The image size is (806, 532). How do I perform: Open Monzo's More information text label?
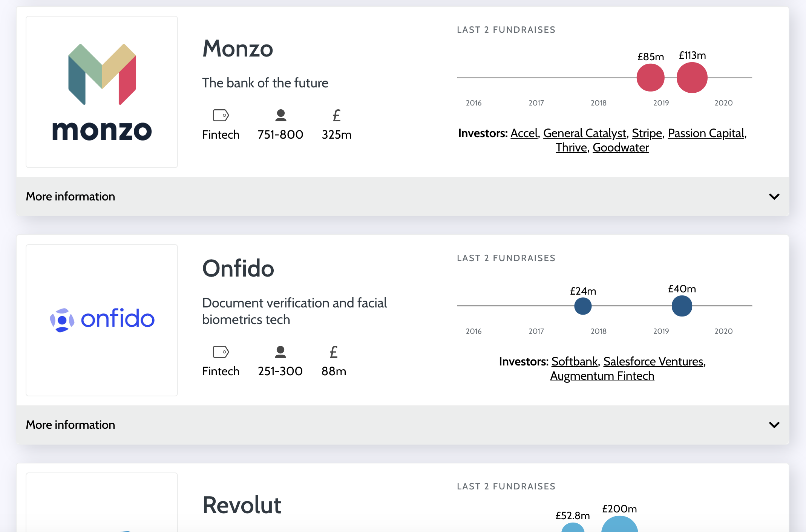[70, 197]
